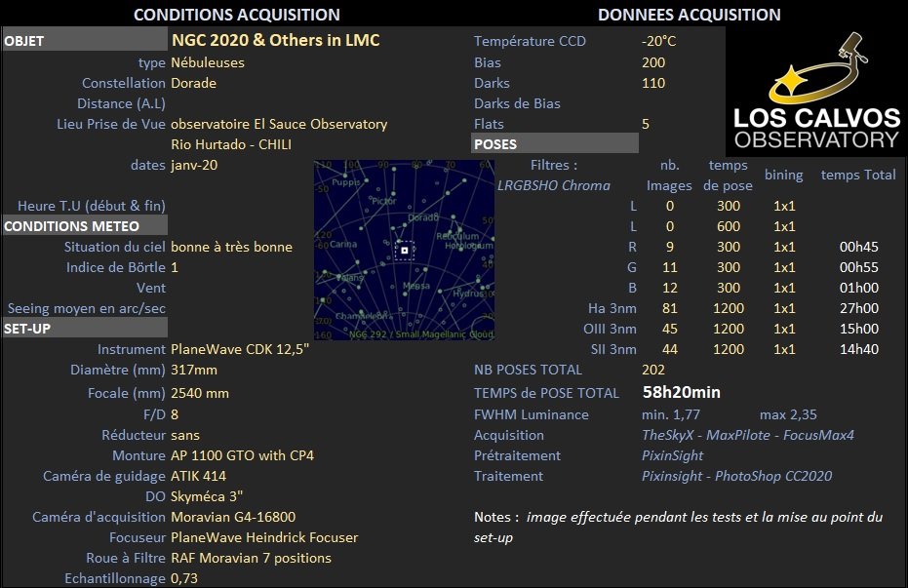Click the Ha 3nm image count 81
The height and width of the screenshot is (588, 908).
(669, 308)
